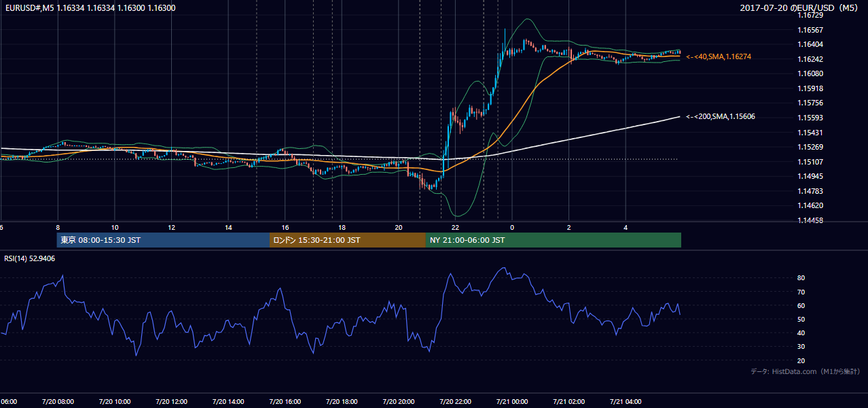Click the 1.15593 price axis label

point(812,118)
